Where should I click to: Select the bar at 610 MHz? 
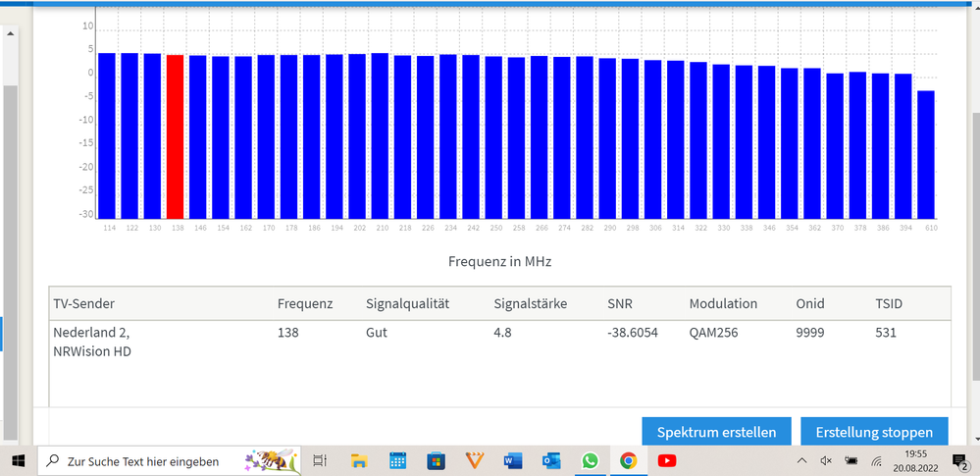pos(926,154)
